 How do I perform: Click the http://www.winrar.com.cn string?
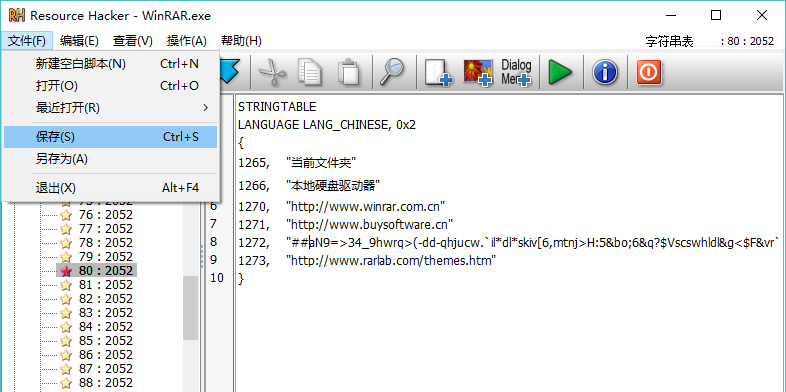(x=365, y=206)
